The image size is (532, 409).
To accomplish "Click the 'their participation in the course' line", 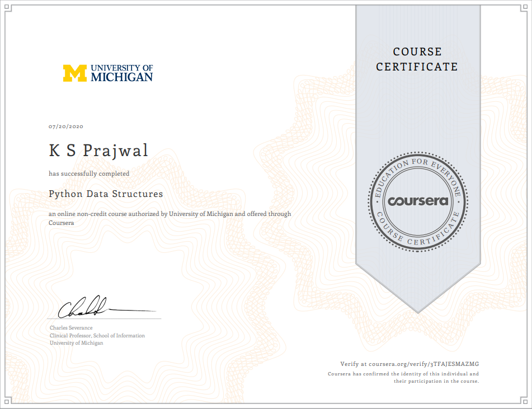I will pyautogui.click(x=436, y=381).
